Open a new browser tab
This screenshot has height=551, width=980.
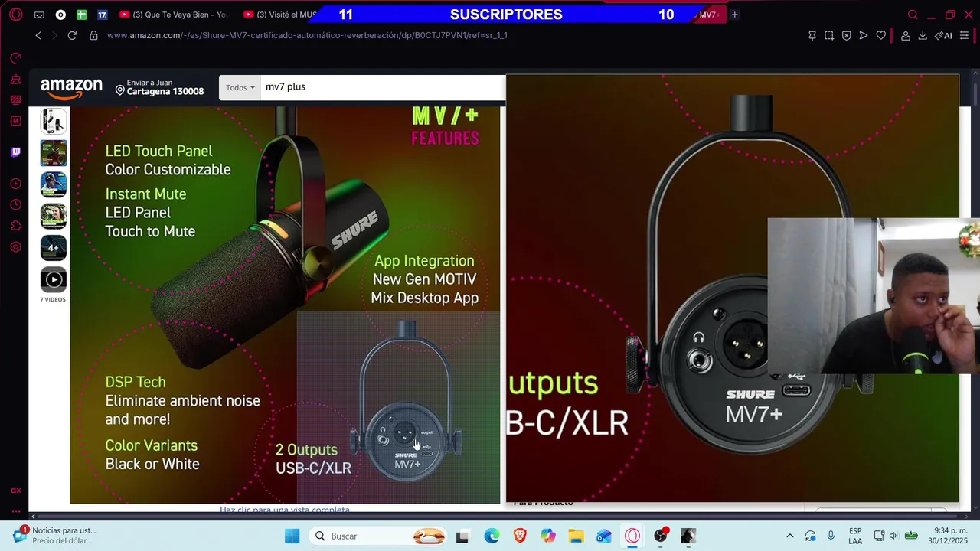734,15
